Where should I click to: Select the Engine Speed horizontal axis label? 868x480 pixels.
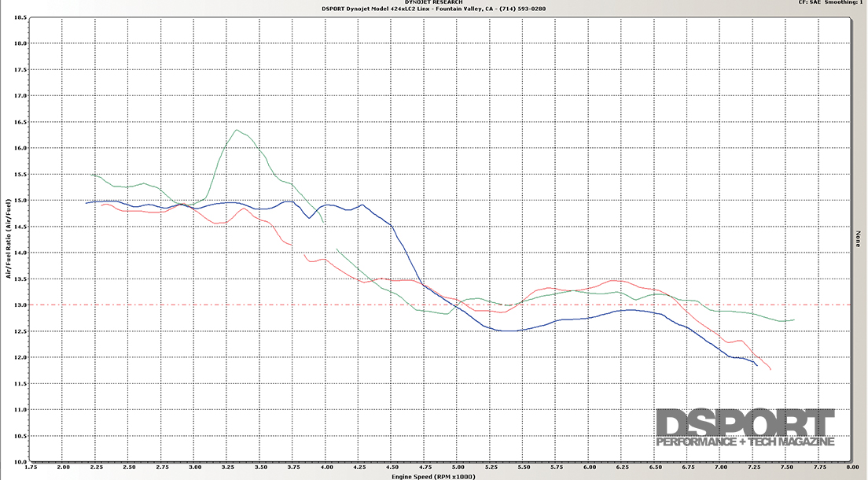[x=433, y=476]
